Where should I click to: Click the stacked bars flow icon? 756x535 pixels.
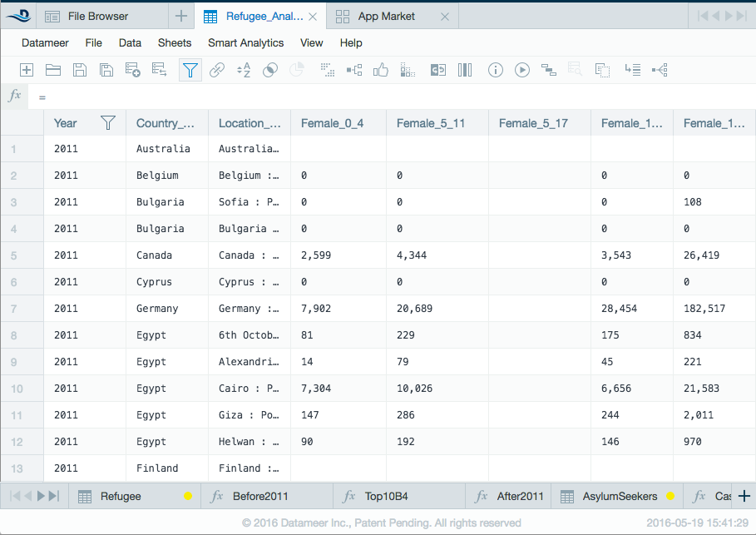(x=549, y=70)
